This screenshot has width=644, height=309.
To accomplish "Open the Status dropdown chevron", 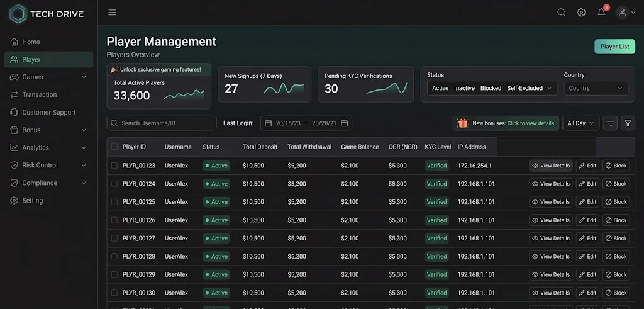I will [549, 88].
